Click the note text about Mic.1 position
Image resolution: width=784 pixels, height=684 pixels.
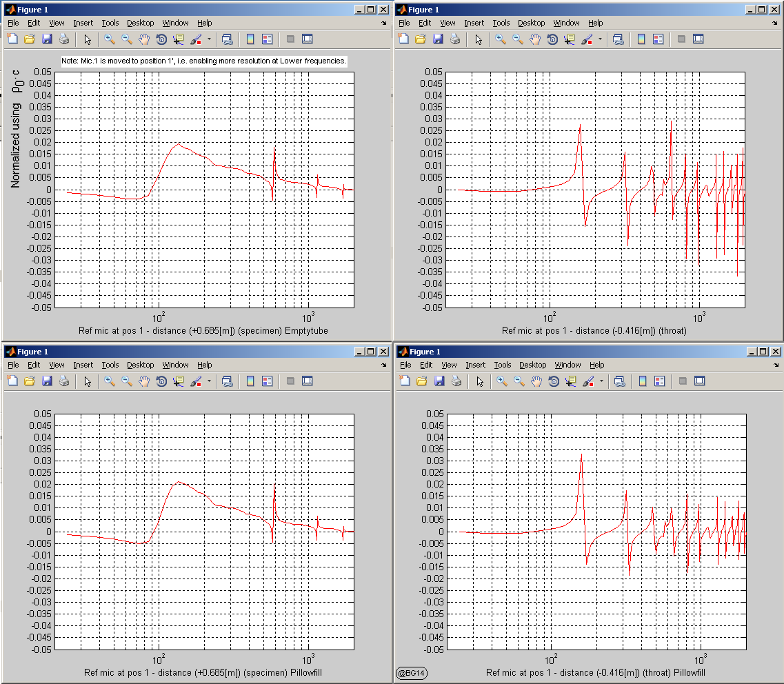(x=203, y=61)
